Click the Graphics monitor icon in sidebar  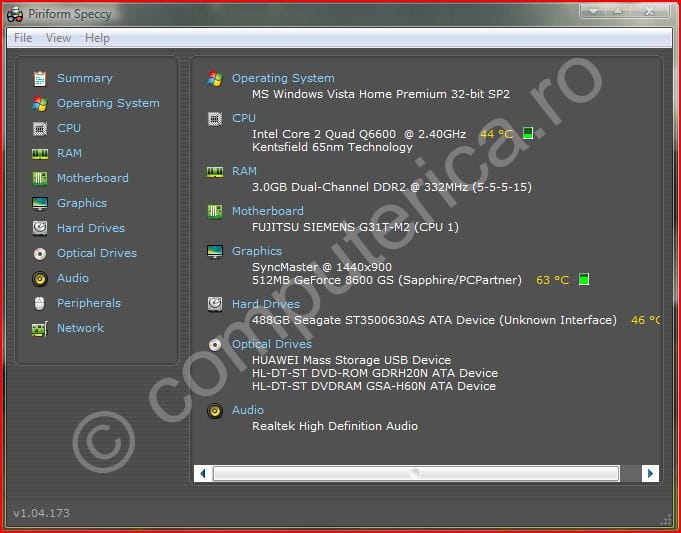click(40, 203)
